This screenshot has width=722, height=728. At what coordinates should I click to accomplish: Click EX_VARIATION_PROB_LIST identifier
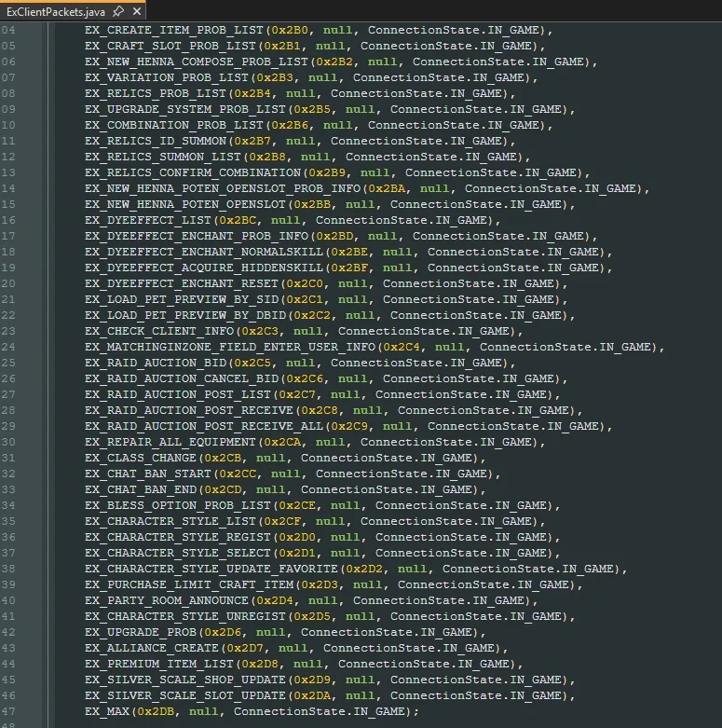coord(167,77)
